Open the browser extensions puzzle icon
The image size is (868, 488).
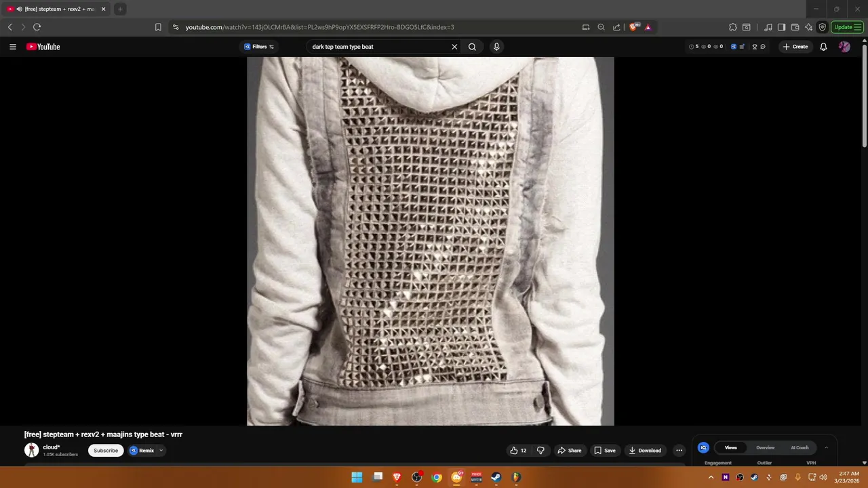tap(733, 27)
